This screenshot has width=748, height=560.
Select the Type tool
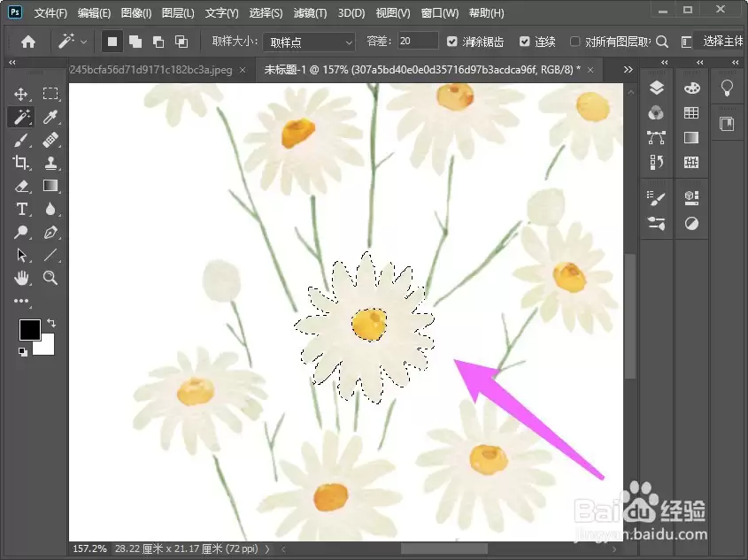pyautogui.click(x=21, y=209)
